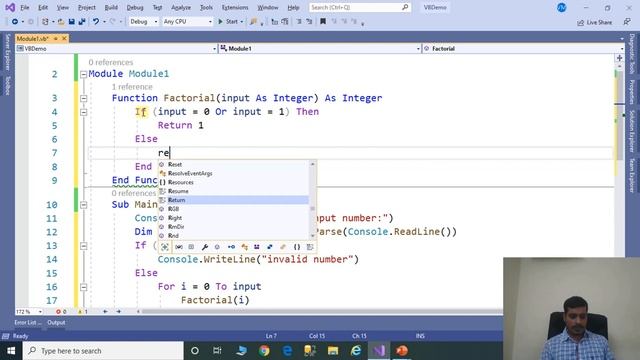The height and width of the screenshot is (360, 640).
Task: Select Resume in the IntelliSense list
Action: pyautogui.click(x=233, y=191)
